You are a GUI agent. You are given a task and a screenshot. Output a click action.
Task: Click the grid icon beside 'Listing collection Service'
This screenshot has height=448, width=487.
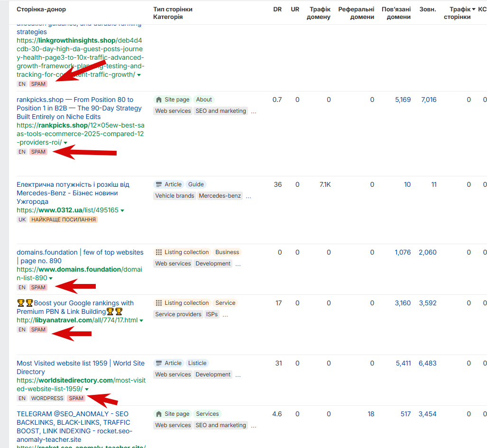click(x=159, y=303)
